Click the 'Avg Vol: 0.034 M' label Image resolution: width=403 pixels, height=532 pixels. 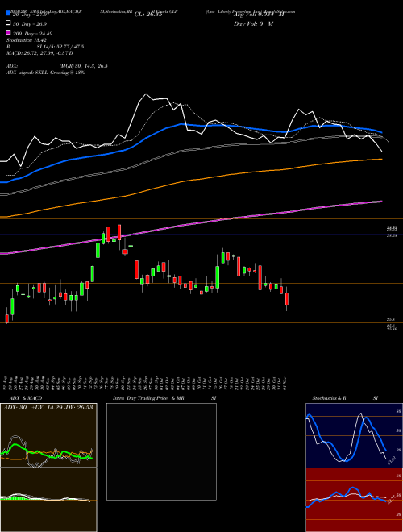(259, 15)
